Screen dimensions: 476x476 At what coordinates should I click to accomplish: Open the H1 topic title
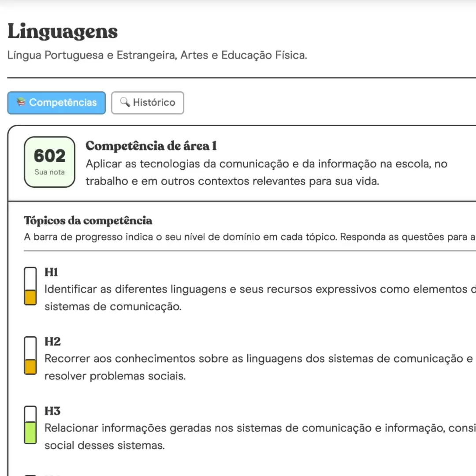pos(51,272)
